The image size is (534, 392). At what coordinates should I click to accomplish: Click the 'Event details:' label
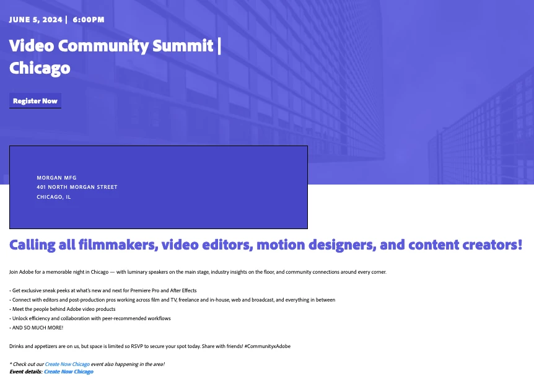(x=26, y=372)
